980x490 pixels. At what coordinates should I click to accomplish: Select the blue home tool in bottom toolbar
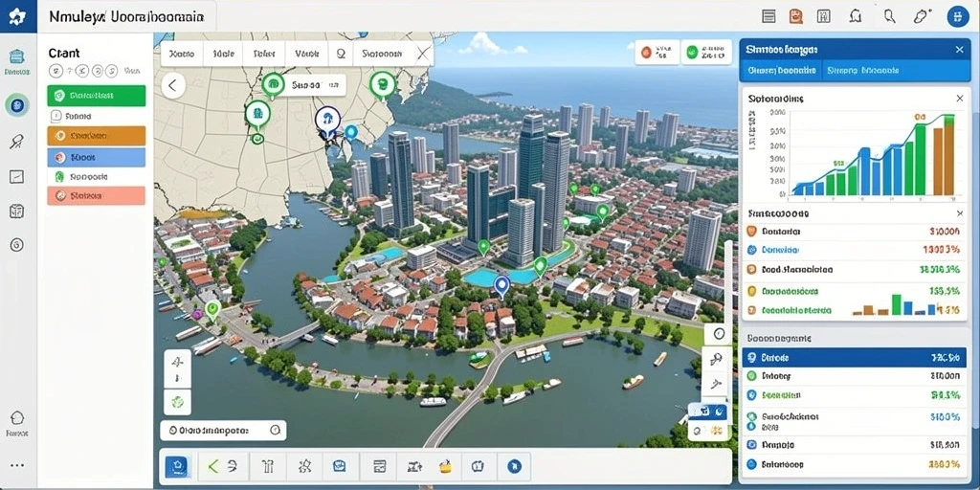tap(177, 466)
